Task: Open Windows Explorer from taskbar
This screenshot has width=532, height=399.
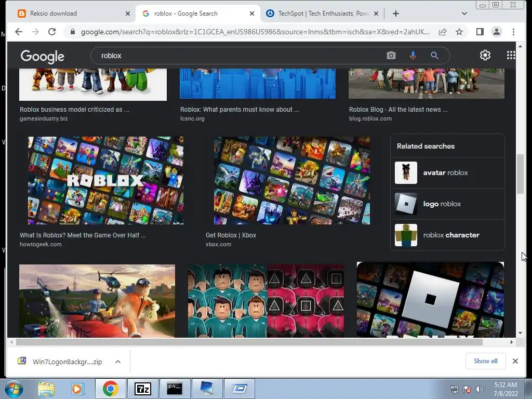Action: pos(46,389)
